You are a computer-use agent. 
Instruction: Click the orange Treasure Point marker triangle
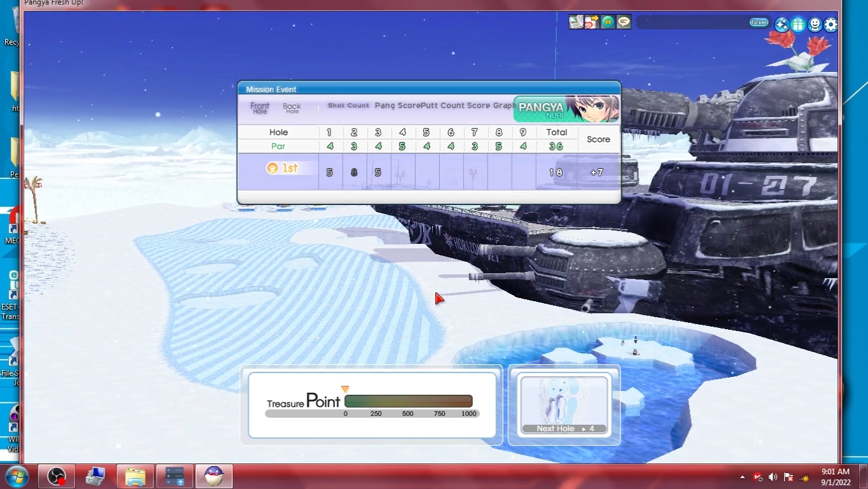click(x=345, y=389)
